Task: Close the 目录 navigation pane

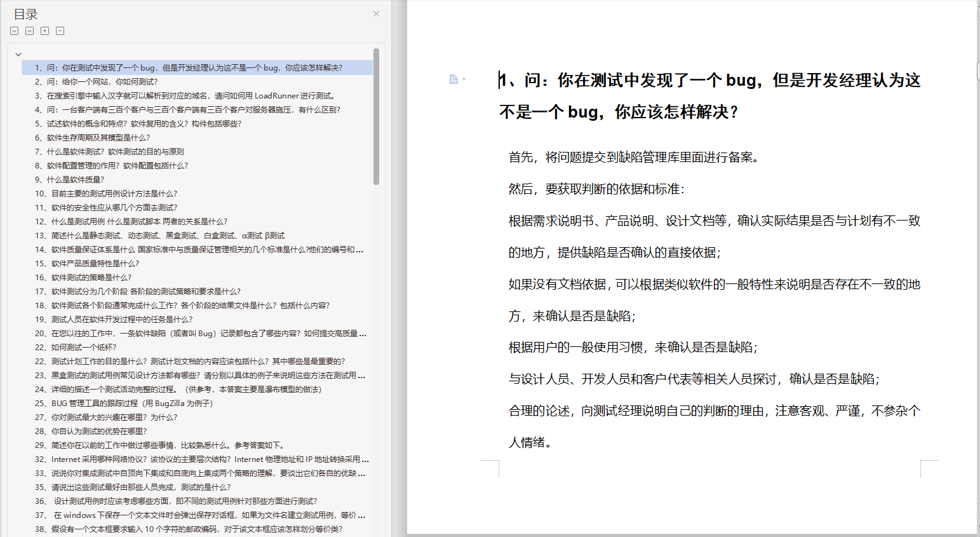Action: point(375,13)
